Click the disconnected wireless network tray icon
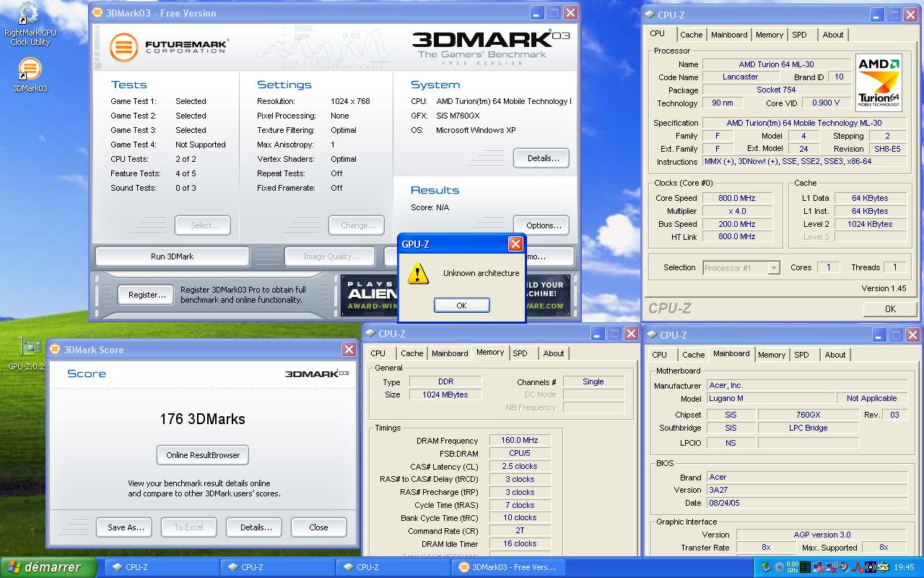Screen dimensions: 924x578 [x=831, y=567]
